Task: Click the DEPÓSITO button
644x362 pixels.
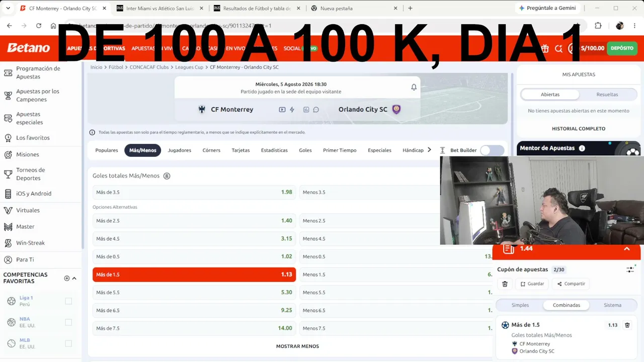Action: (x=622, y=48)
